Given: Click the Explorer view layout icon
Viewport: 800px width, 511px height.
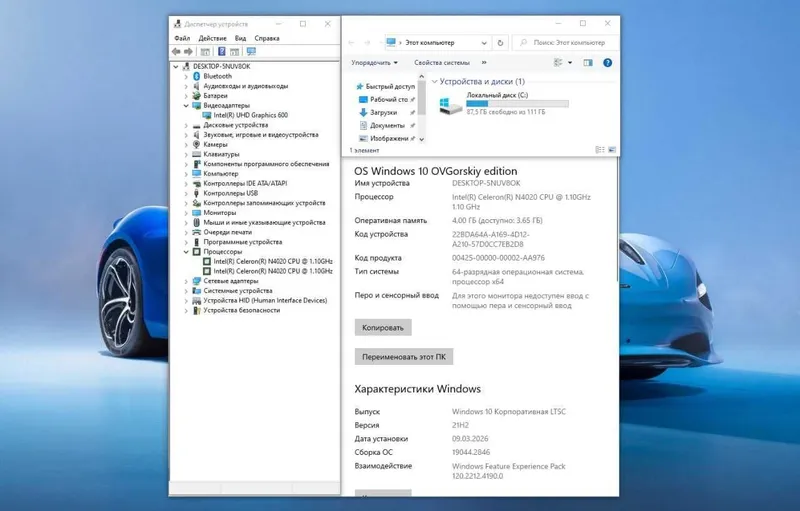Looking at the screenshot, I should (x=558, y=63).
